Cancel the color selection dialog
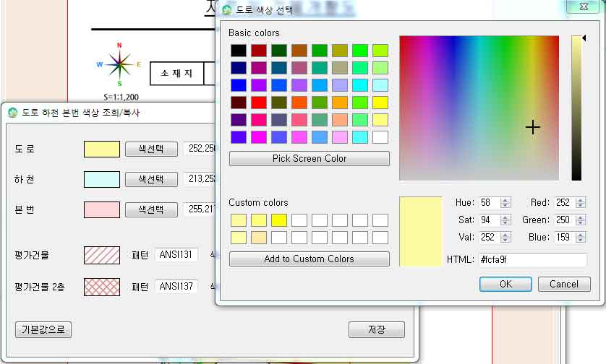 click(563, 284)
